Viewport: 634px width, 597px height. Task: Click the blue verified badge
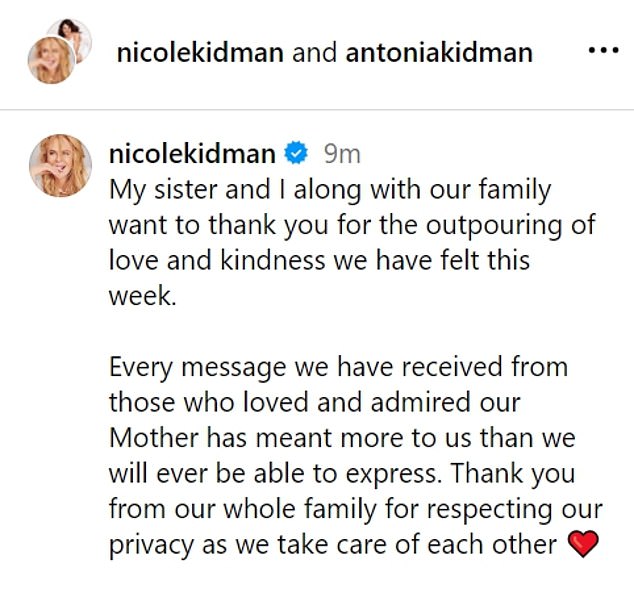[297, 154]
